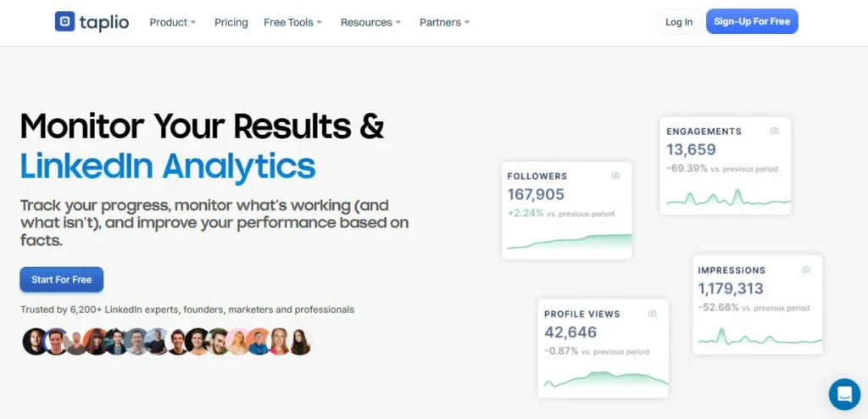The height and width of the screenshot is (419, 868).
Task: Open the chat support widget
Action: click(844, 394)
